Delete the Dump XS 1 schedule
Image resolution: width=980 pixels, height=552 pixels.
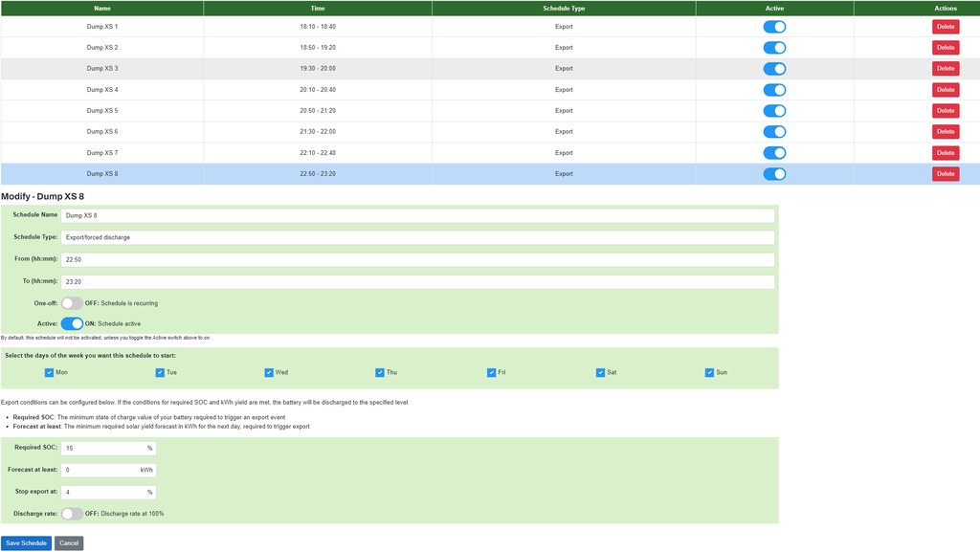tap(945, 27)
